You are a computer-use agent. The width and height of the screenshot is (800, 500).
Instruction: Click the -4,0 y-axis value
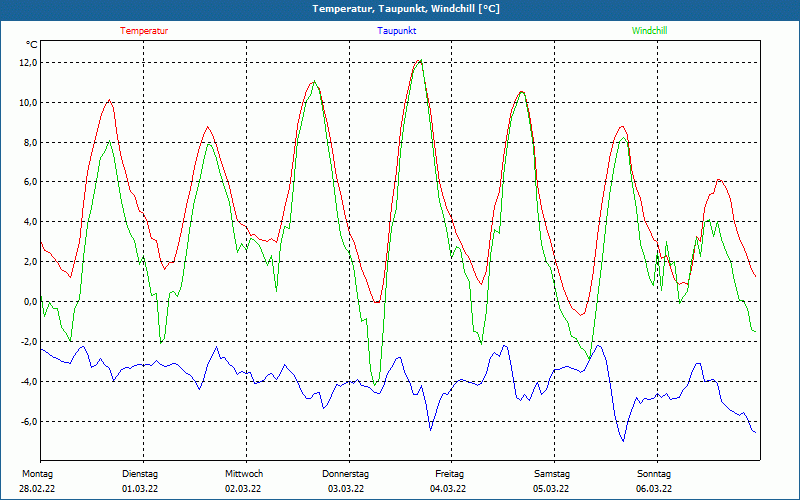coord(29,382)
